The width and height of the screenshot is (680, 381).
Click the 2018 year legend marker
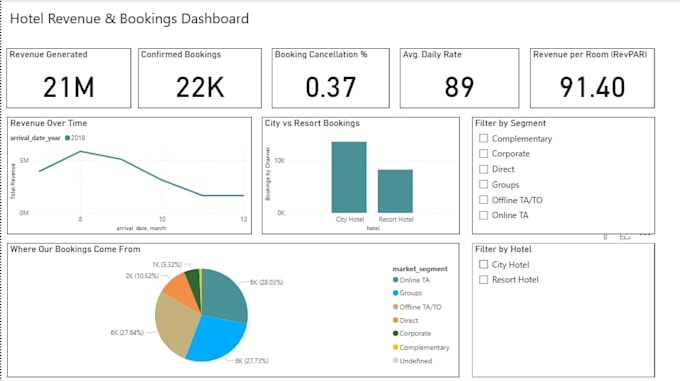[x=67, y=138]
